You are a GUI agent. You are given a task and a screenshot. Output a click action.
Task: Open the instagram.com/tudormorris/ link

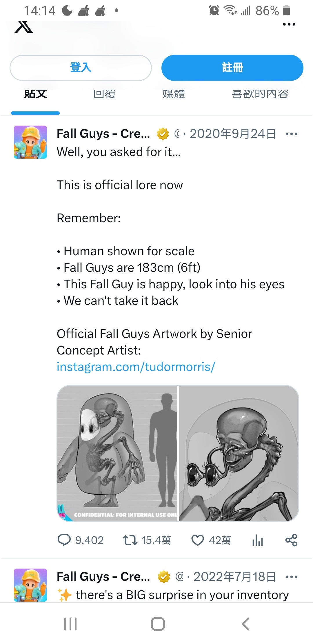tap(136, 367)
